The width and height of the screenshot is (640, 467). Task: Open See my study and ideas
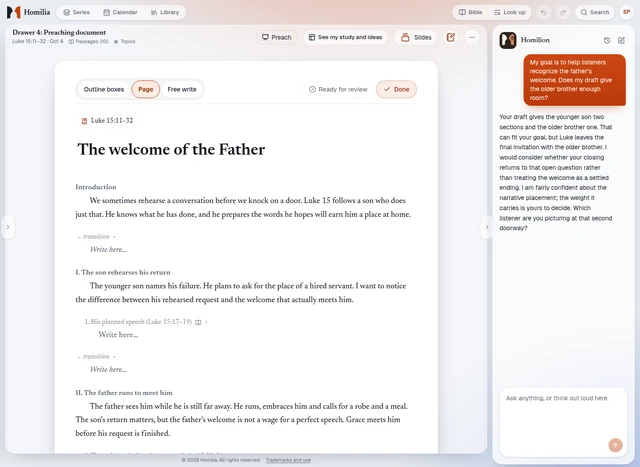(345, 37)
